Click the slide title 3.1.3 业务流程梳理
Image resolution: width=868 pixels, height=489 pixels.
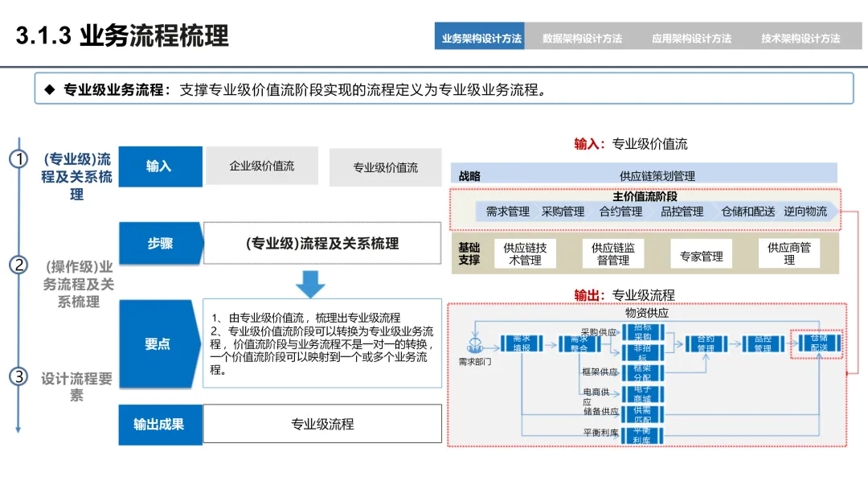[122, 35]
